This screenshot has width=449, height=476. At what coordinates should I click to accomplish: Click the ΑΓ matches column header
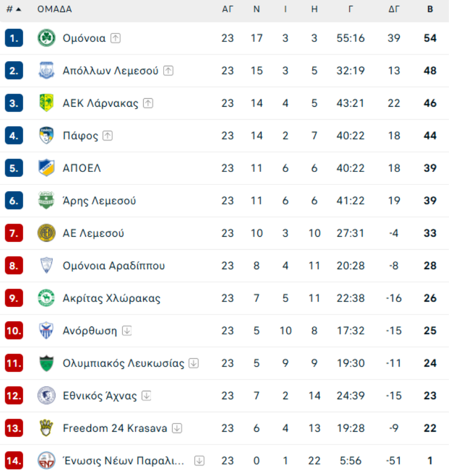[227, 9]
